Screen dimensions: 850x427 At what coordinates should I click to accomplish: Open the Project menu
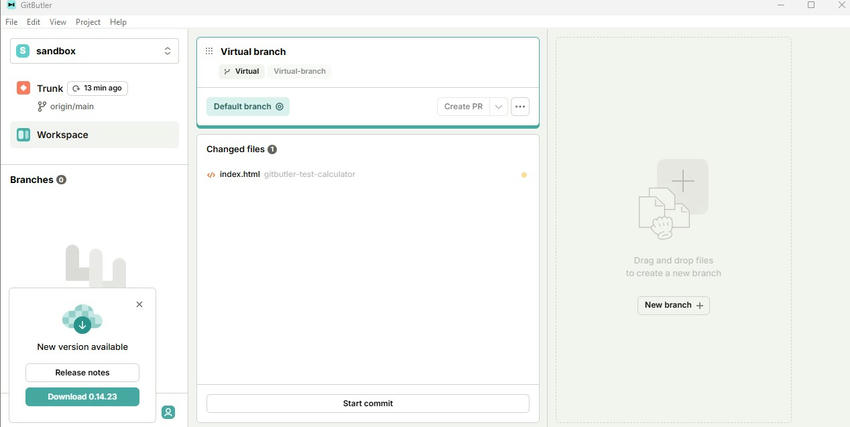coord(88,22)
